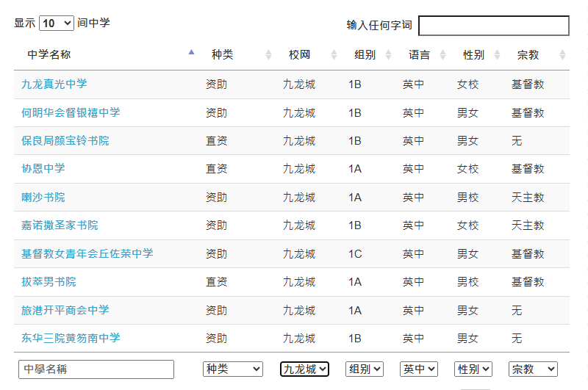
Task: Open the 拔萃男书院 school link
Action: [x=49, y=282]
